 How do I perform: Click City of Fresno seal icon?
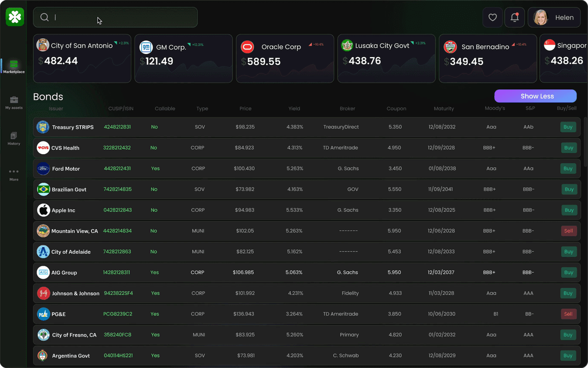(x=43, y=335)
